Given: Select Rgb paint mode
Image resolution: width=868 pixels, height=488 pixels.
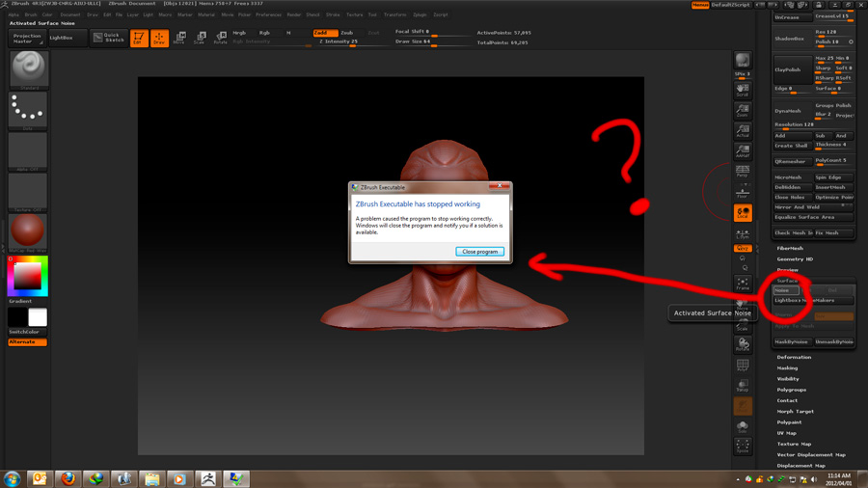Looking at the screenshot, I should coord(264,33).
